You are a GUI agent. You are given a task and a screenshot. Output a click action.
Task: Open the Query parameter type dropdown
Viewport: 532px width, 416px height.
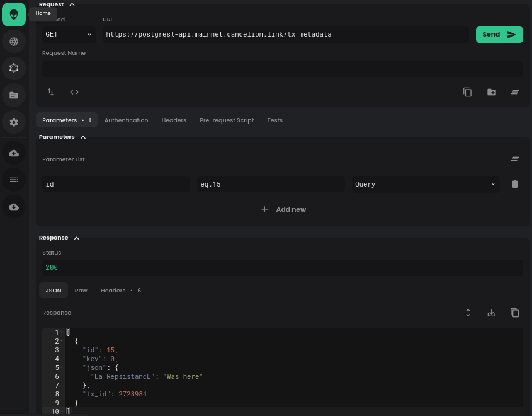click(x=425, y=184)
